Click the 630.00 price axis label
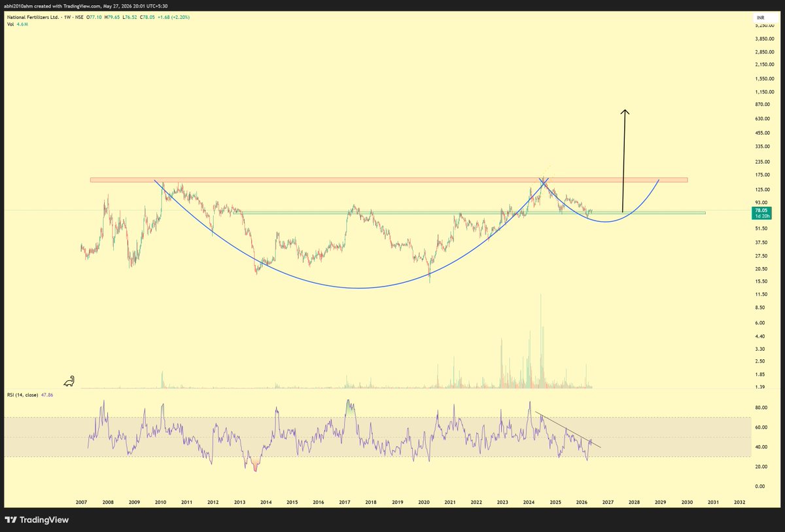The width and height of the screenshot is (785, 532). tap(763, 118)
